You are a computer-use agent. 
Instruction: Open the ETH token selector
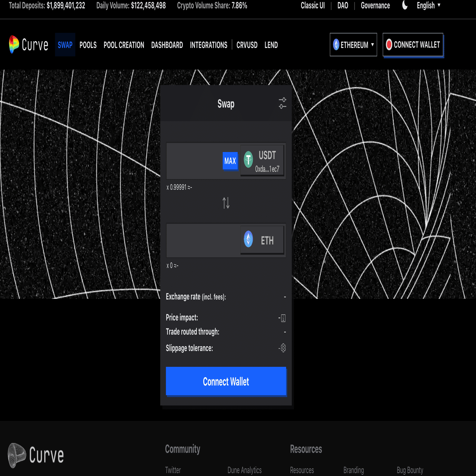pyautogui.click(x=262, y=240)
